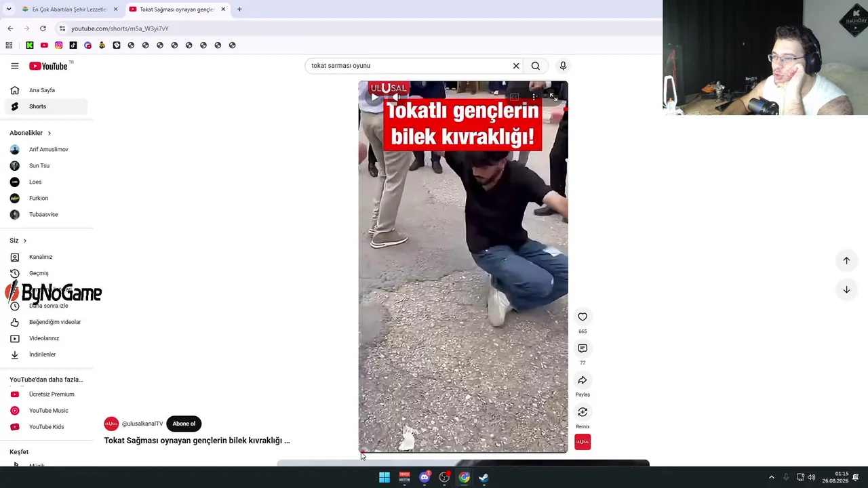Viewport: 868px width, 488px height.
Task: Expand the Siz section
Action: [x=18, y=241]
